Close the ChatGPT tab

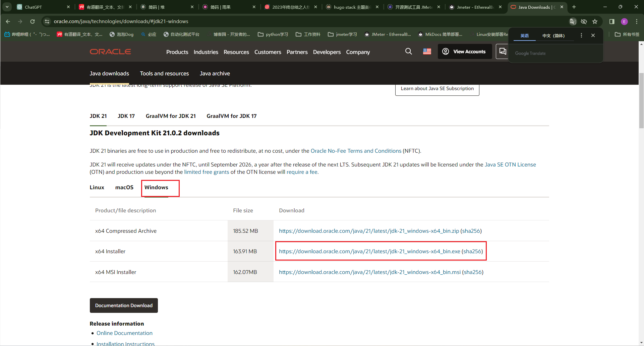68,7
